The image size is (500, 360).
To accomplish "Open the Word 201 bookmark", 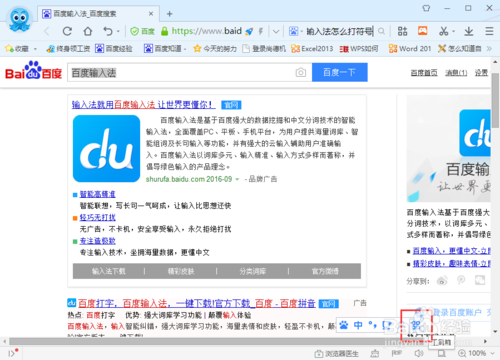I will 410,49.
